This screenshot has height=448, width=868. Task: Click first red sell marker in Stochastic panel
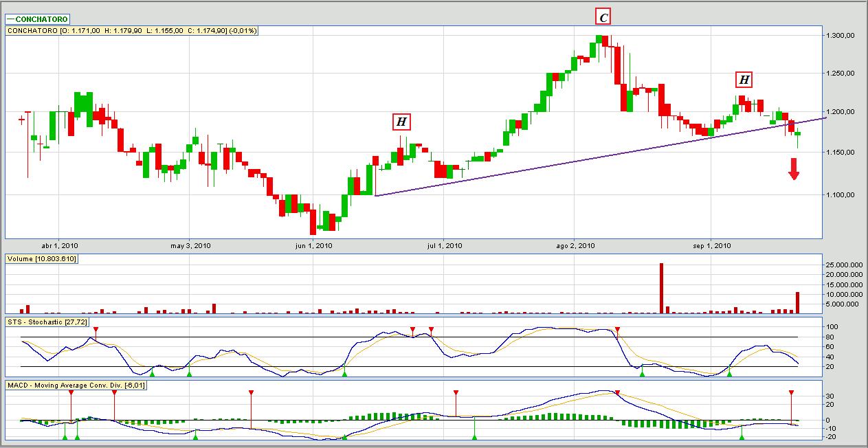click(x=96, y=331)
